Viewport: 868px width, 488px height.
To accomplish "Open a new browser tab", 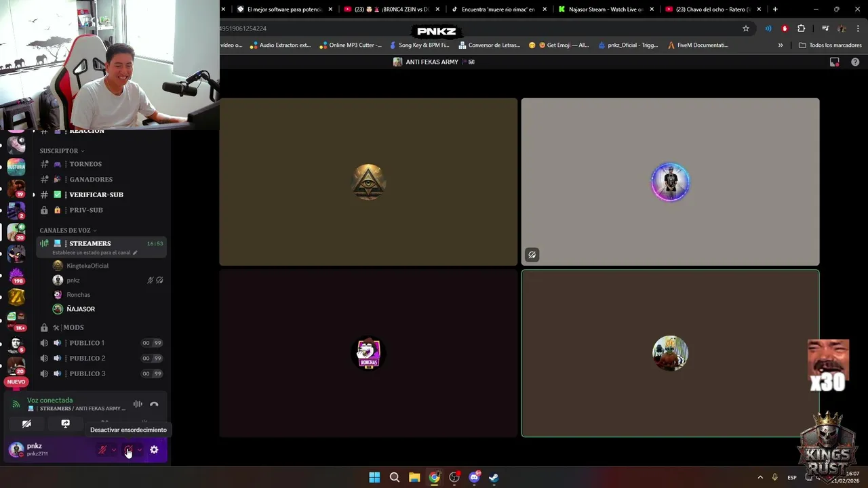I will pos(775,9).
